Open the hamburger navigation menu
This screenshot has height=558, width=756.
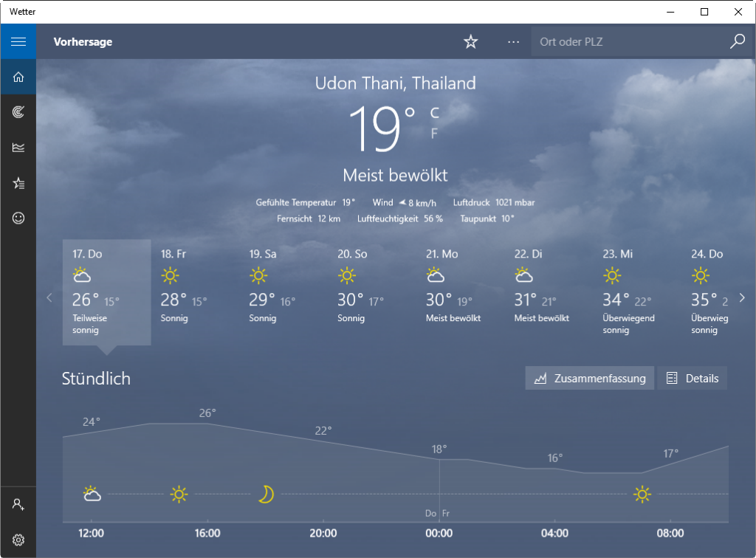pyautogui.click(x=18, y=41)
